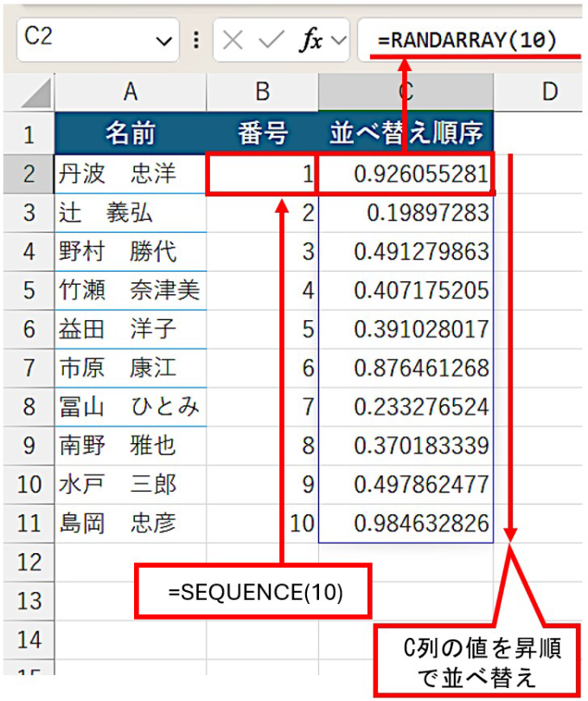Click the 名前 header cell
Screen dimensions: 588x701
[x=131, y=133]
